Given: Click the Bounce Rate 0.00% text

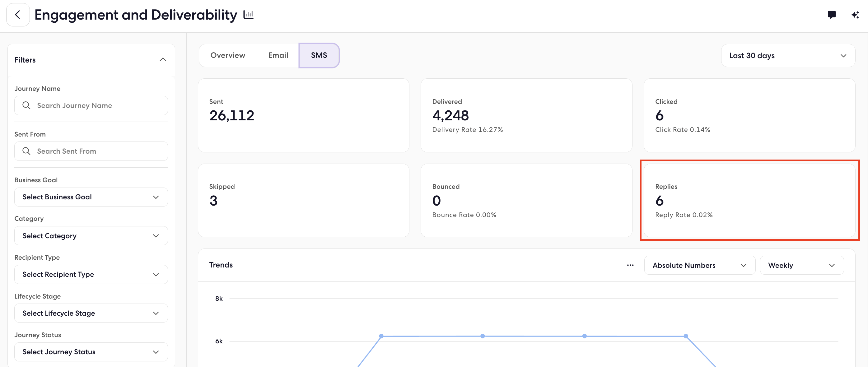Looking at the screenshot, I should click(x=464, y=215).
